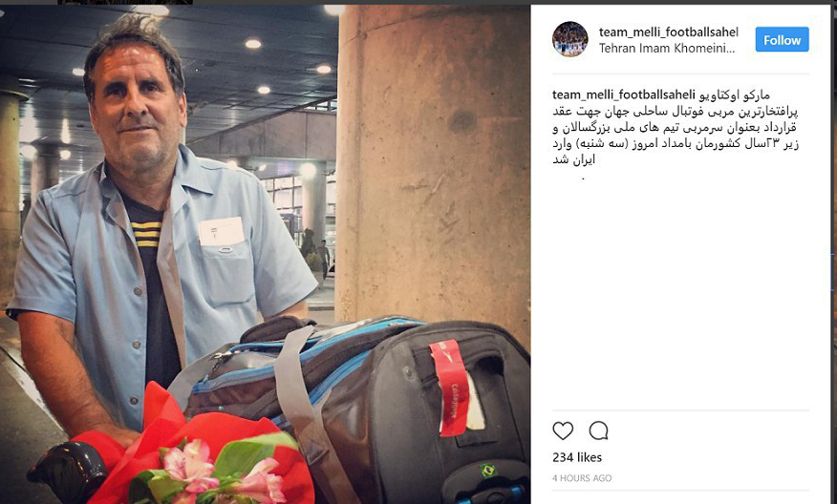Click the Brazil flag sticker on suitcase

[x=487, y=470]
